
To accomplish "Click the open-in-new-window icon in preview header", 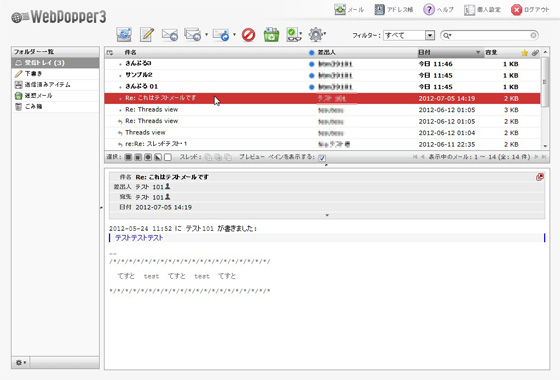I will (x=540, y=177).
